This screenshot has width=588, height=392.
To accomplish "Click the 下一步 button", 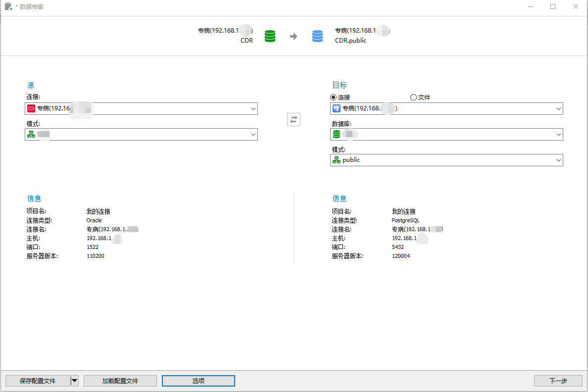I will 558,381.
